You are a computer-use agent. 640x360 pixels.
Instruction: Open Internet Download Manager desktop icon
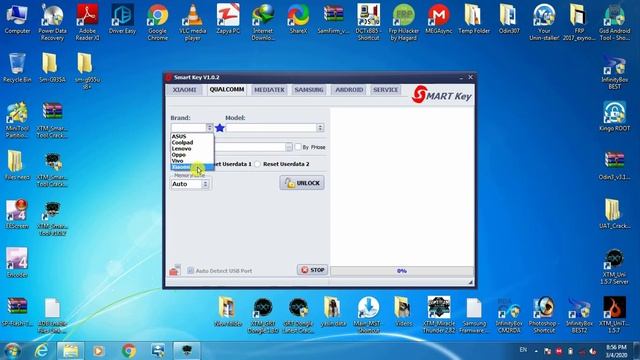coord(263,22)
